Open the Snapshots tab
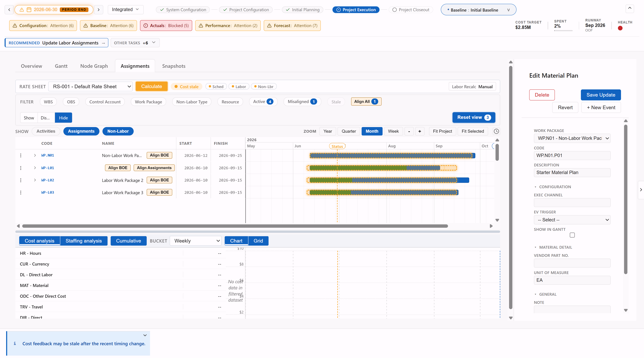Screen dimensions: 644x358 tap(174, 66)
